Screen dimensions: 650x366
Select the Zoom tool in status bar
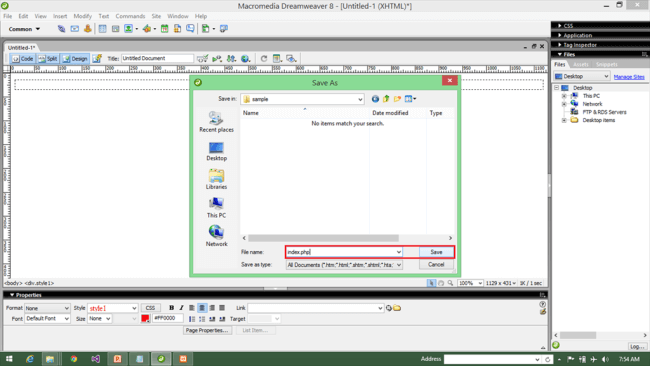450,283
